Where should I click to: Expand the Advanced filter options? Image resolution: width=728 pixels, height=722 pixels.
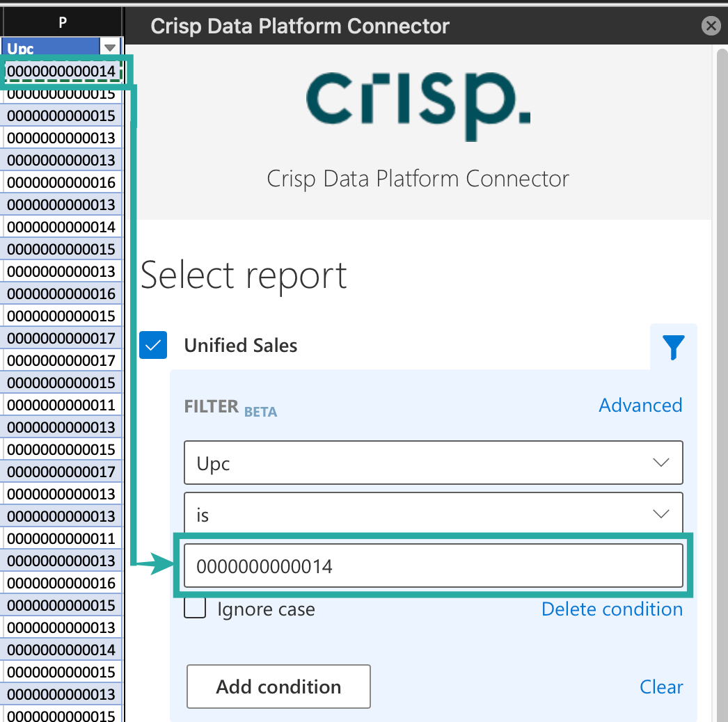coord(640,405)
